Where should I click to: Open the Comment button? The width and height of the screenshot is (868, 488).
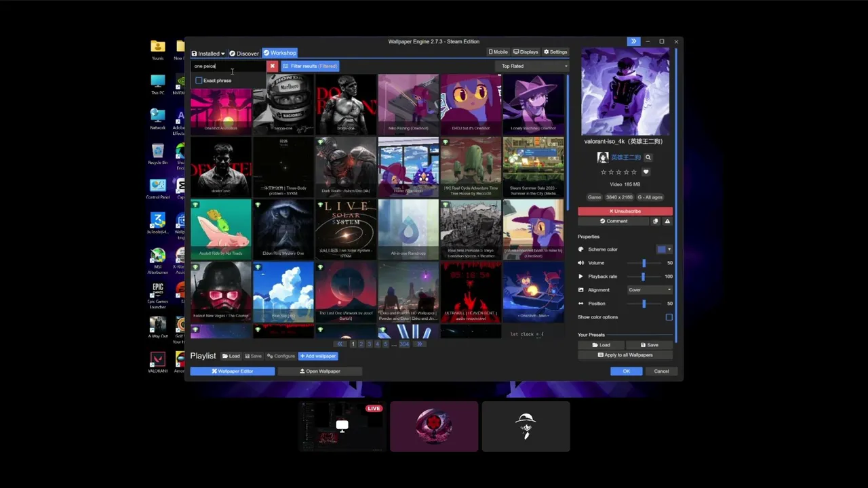pos(614,221)
